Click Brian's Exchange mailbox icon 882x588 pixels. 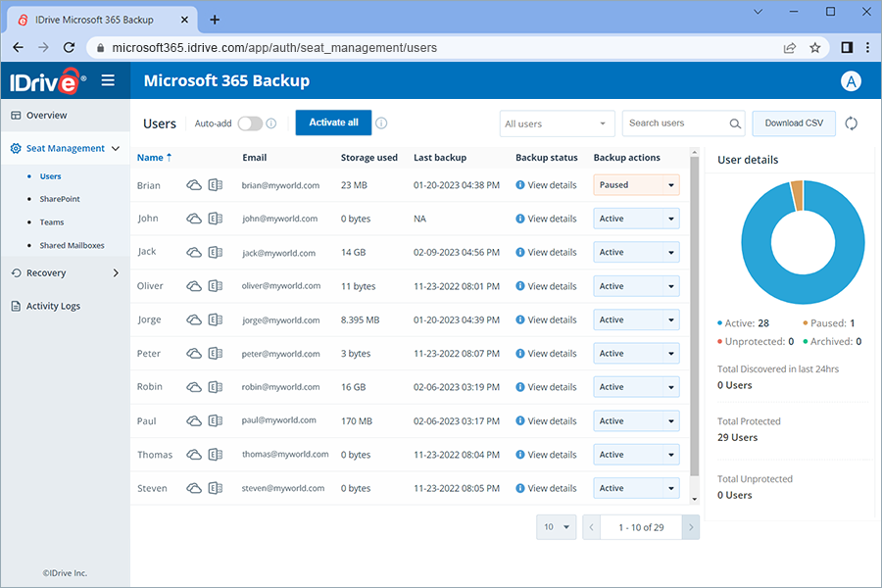click(x=216, y=185)
